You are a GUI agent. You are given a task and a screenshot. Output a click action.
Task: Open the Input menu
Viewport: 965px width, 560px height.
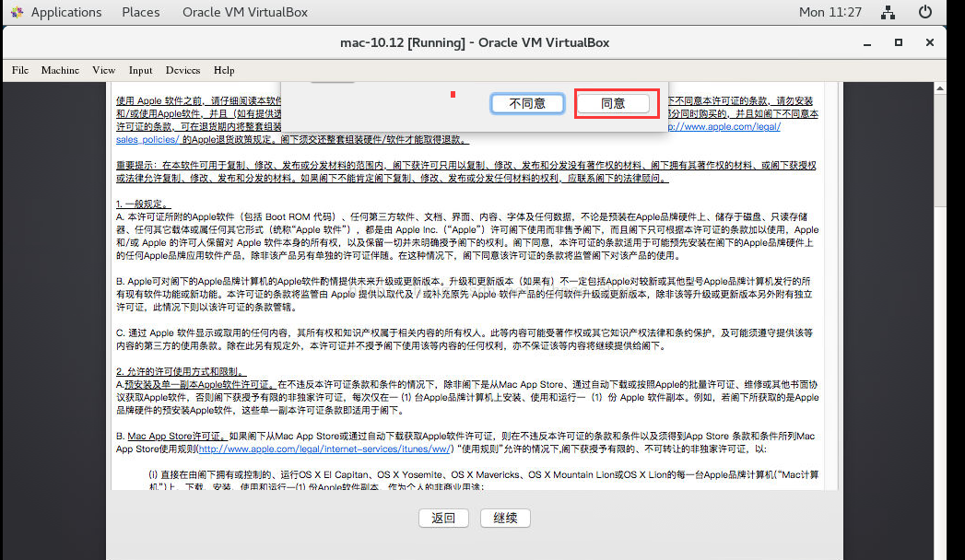140,70
